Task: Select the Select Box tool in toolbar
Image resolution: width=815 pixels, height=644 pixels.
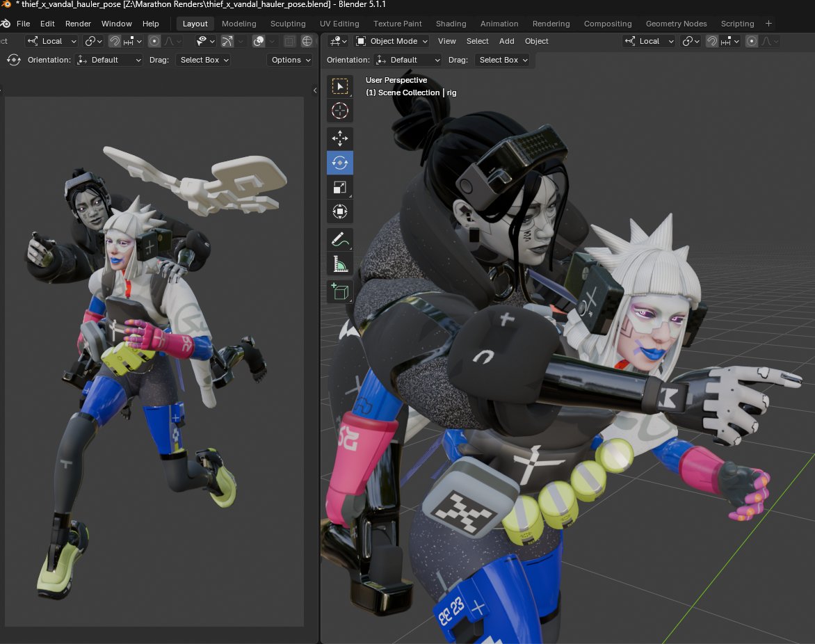Action: pos(340,86)
